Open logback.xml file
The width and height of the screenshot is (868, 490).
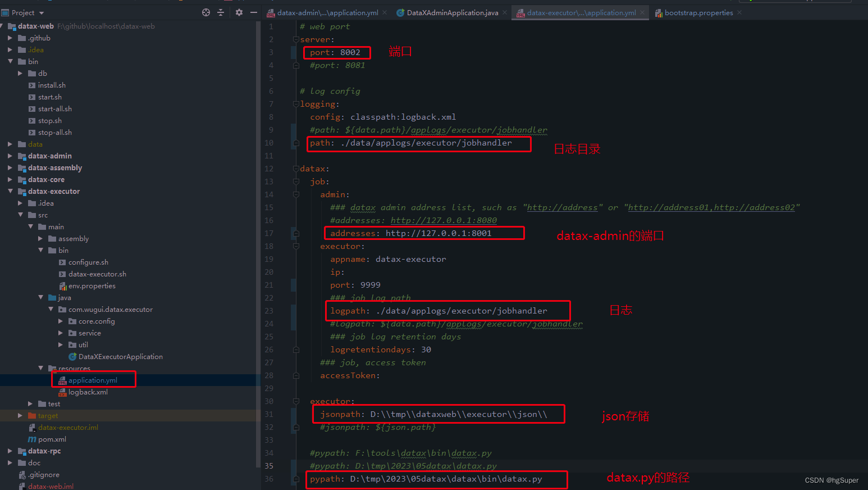(x=88, y=392)
